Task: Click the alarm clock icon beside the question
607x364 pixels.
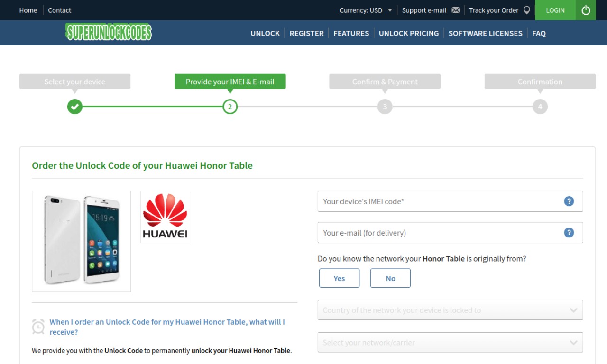Action: [38, 327]
